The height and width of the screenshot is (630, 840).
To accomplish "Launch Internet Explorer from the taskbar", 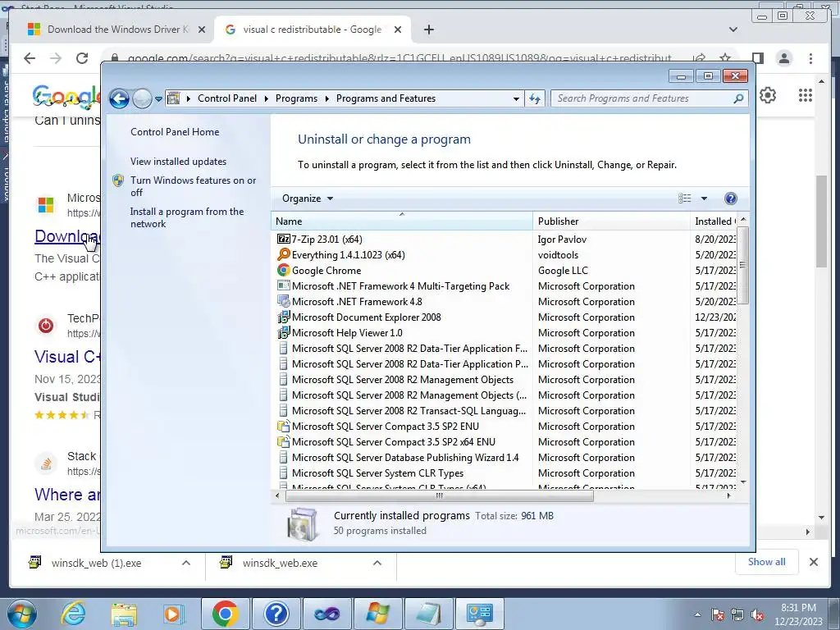I will coord(73,614).
